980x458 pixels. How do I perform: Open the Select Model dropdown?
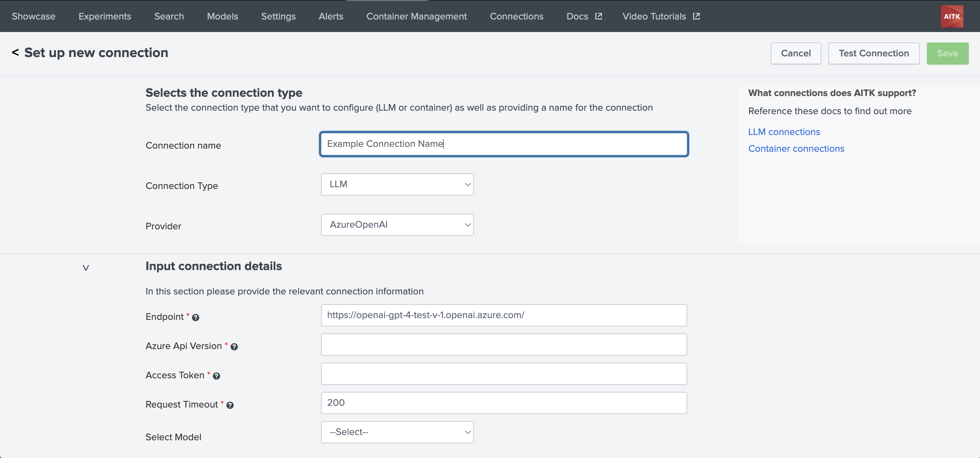tap(397, 432)
